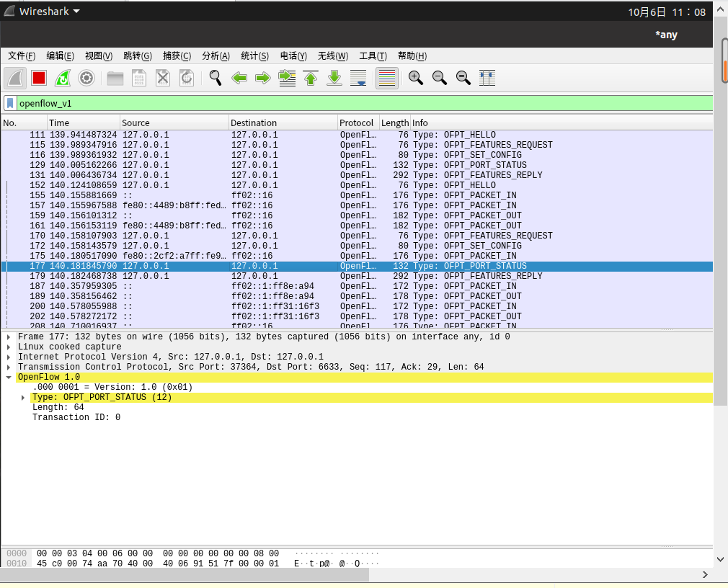Go to the first packet icon
The width and height of the screenshot is (728, 588).
(x=311, y=78)
